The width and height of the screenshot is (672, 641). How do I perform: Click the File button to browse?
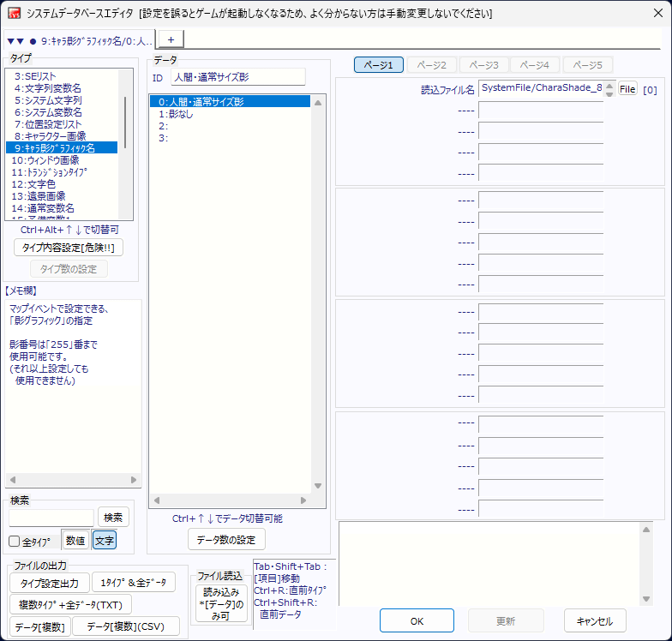tap(627, 89)
